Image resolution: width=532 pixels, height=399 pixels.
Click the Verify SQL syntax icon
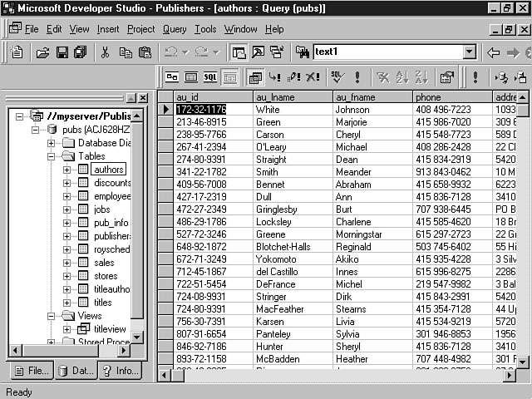337,77
